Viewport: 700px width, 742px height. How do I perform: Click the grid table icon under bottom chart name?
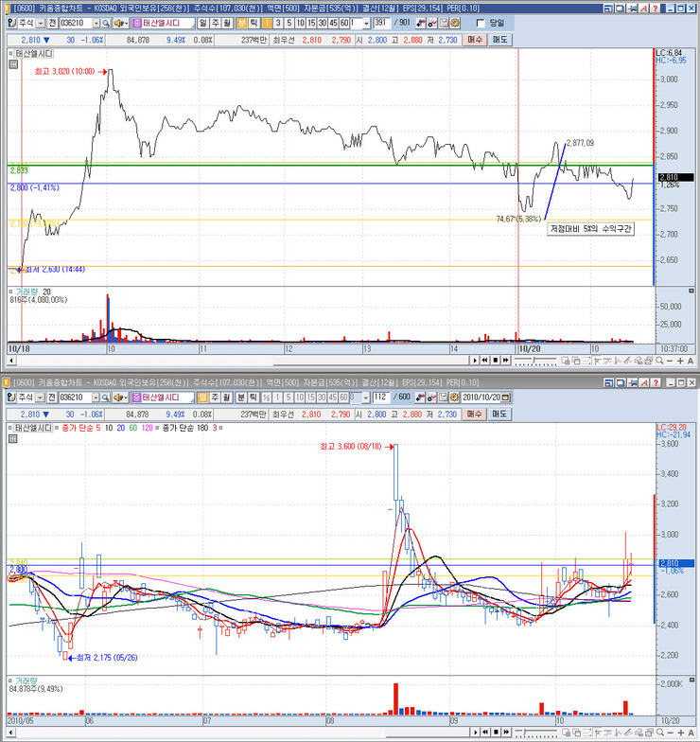(x=13, y=439)
